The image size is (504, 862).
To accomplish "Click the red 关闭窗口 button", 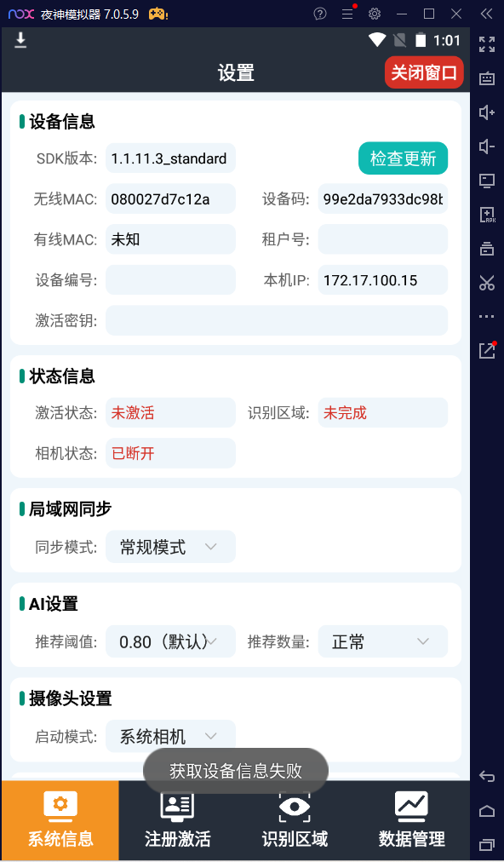I will (424, 72).
